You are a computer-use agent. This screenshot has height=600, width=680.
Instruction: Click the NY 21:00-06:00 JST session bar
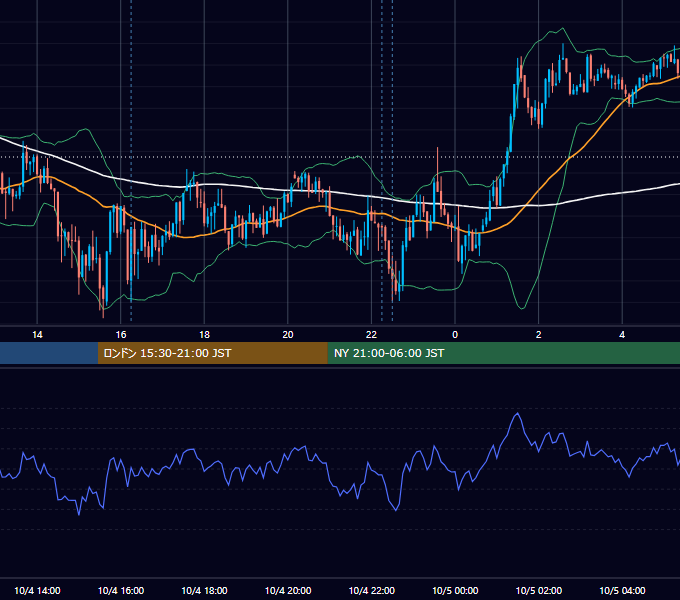tap(503, 353)
